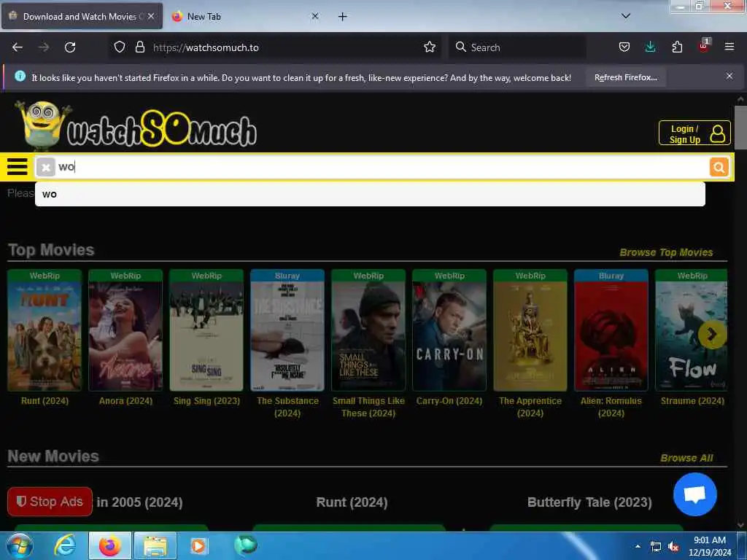The height and width of the screenshot is (560, 747).
Task: Close the New Tab tab
Action: point(315,16)
